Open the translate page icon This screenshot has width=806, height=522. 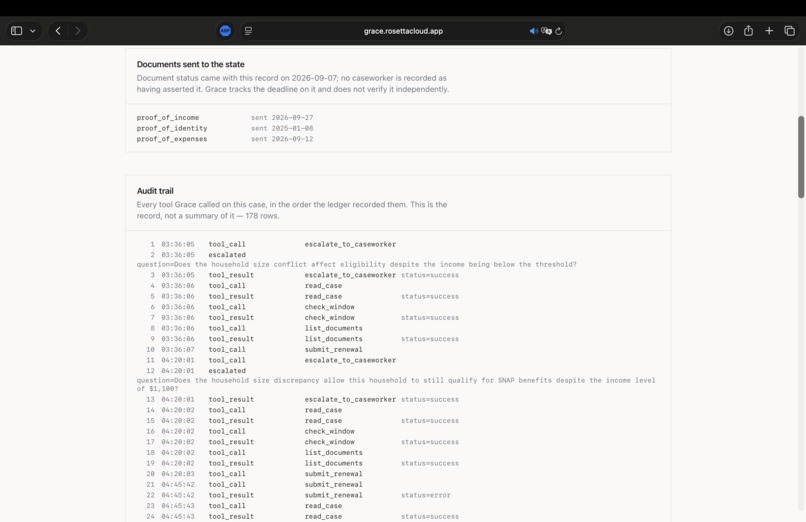click(546, 31)
